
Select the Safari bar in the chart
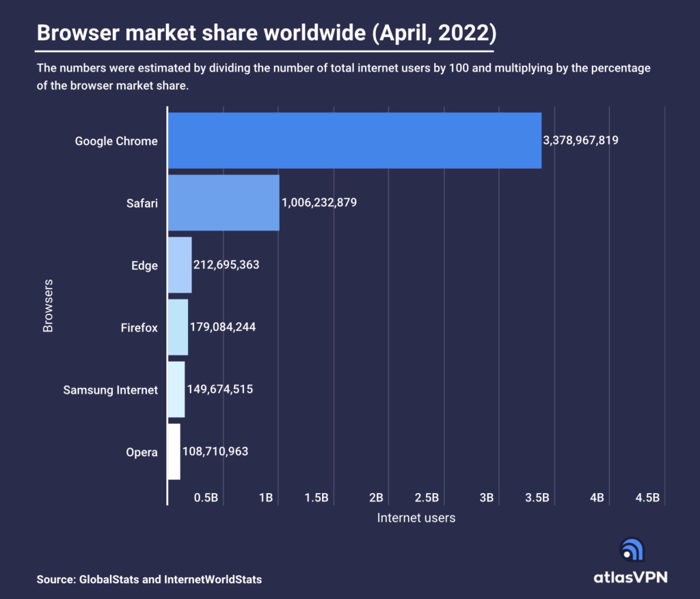click(x=224, y=202)
